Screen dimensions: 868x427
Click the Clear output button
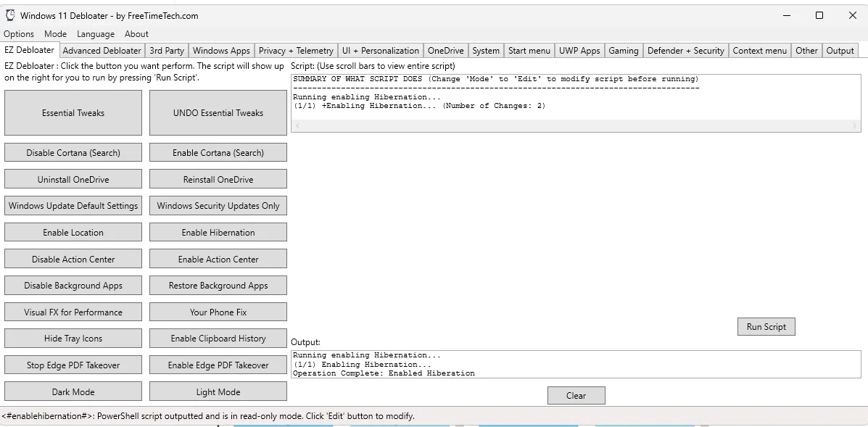point(576,396)
